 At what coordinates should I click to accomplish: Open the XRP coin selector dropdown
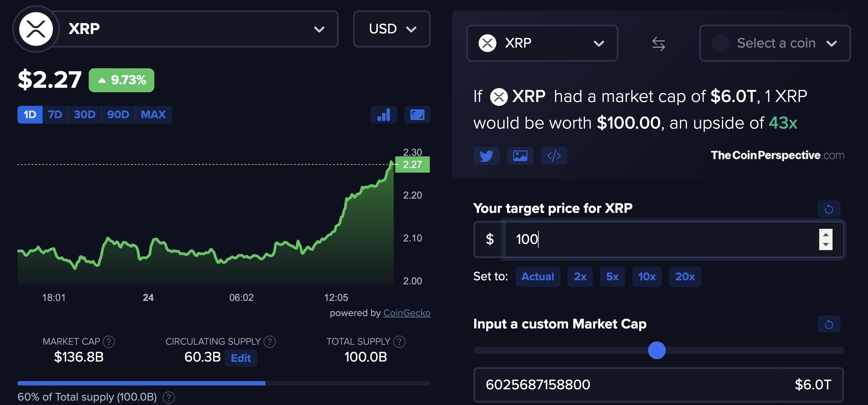coord(542,43)
